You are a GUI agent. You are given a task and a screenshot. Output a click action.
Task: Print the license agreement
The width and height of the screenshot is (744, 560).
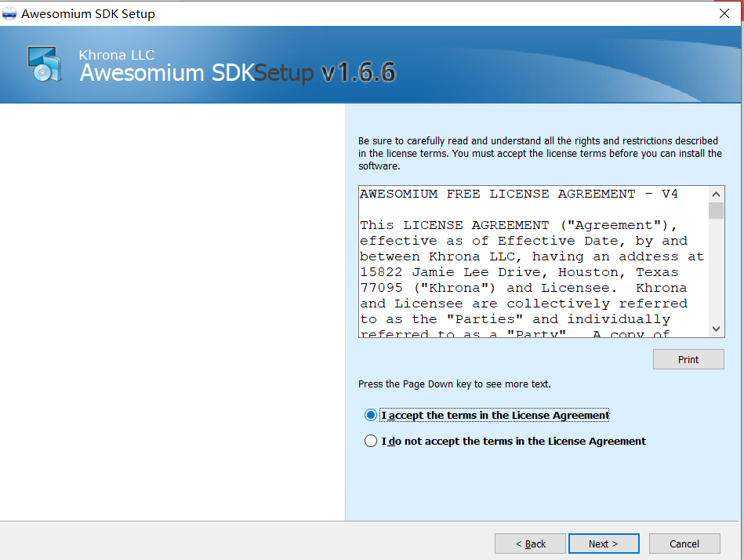click(x=688, y=359)
